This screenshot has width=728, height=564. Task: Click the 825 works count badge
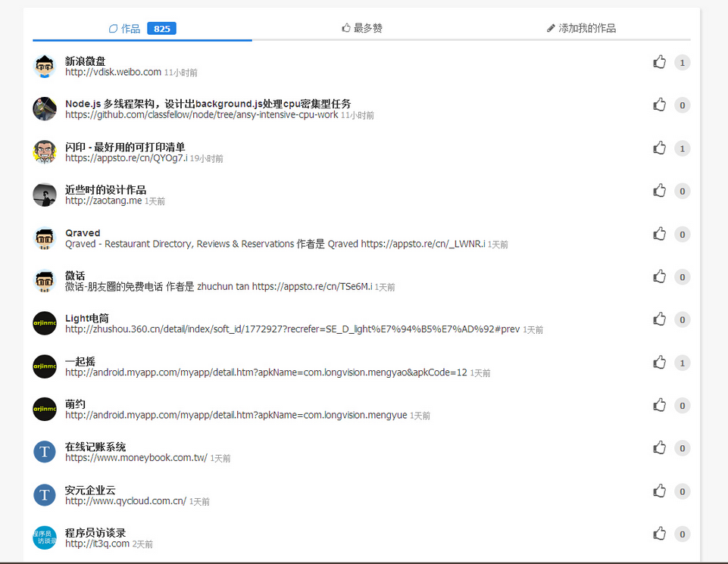(161, 29)
